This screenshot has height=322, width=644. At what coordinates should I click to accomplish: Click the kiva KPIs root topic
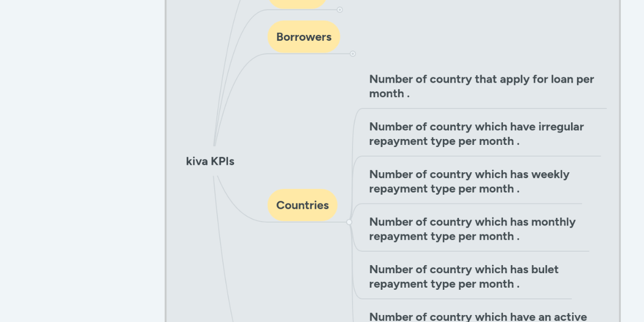(210, 161)
